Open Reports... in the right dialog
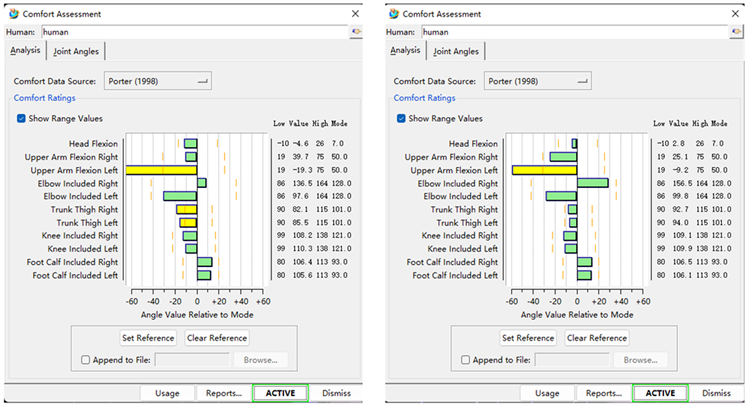 [603, 393]
